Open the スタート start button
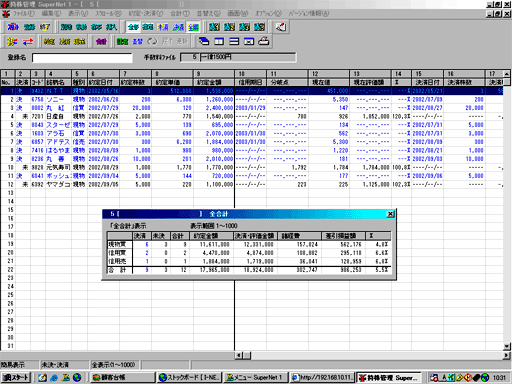This screenshot has width=512, height=384. click(16, 378)
